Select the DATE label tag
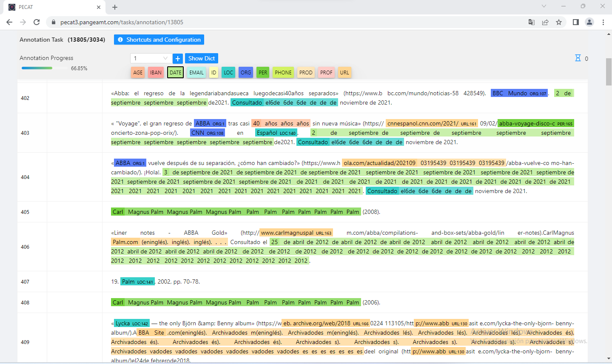This screenshot has height=364, width=612. 175,73
